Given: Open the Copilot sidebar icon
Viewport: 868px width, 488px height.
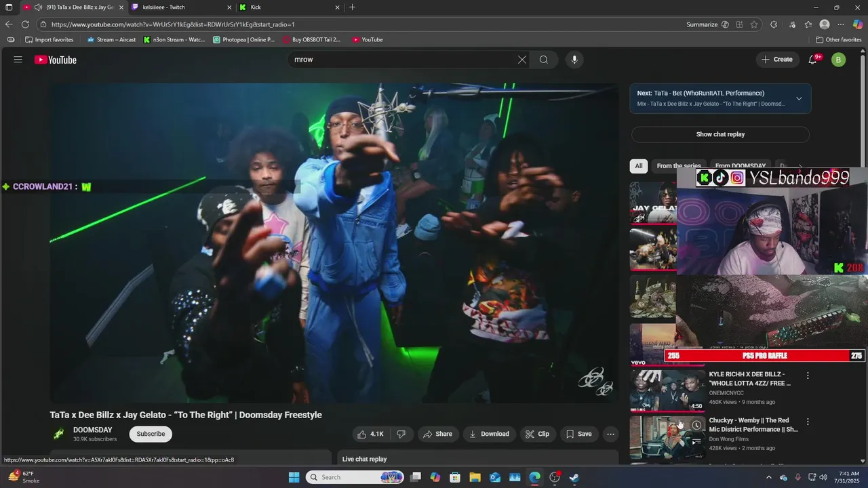Looking at the screenshot, I should click(x=858, y=24).
